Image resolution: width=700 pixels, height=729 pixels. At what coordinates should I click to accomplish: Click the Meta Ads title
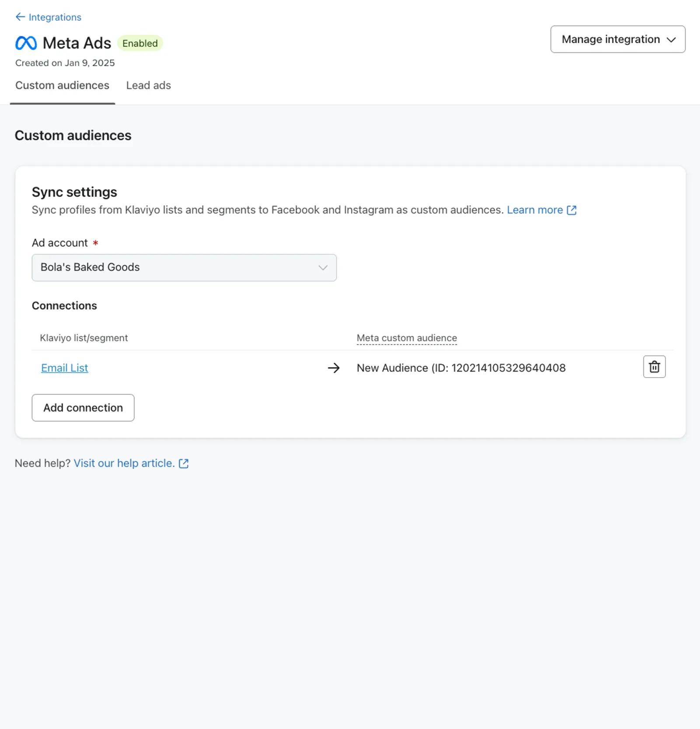click(x=77, y=43)
